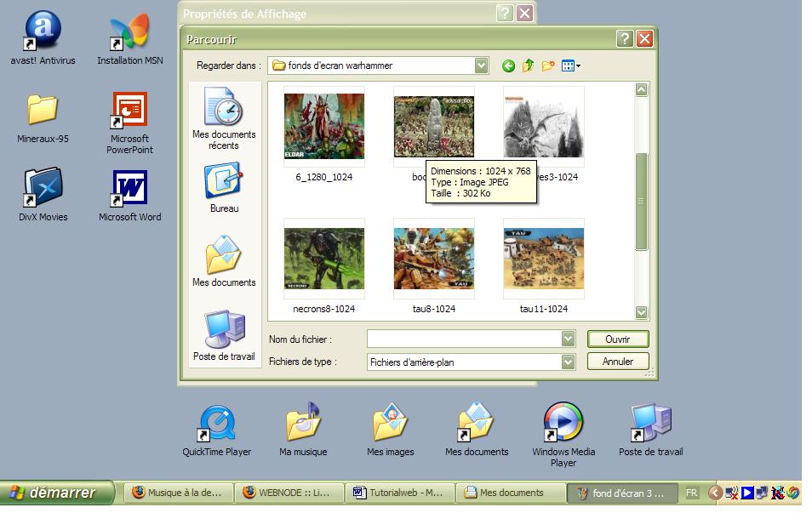
Task: Select the QuickTime Player desktop icon
Action: [216, 430]
